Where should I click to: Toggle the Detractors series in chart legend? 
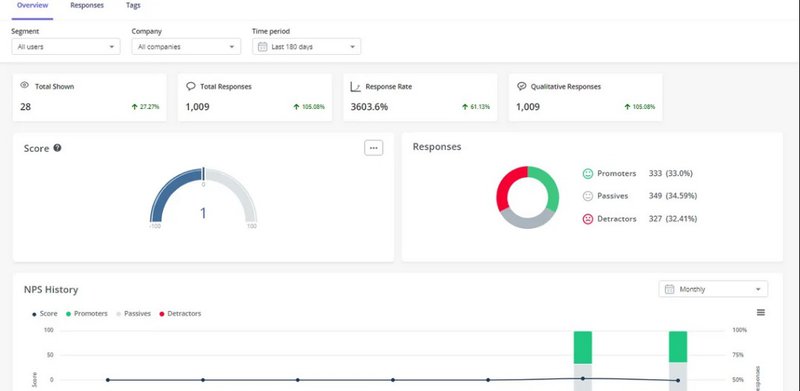click(x=180, y=314)
